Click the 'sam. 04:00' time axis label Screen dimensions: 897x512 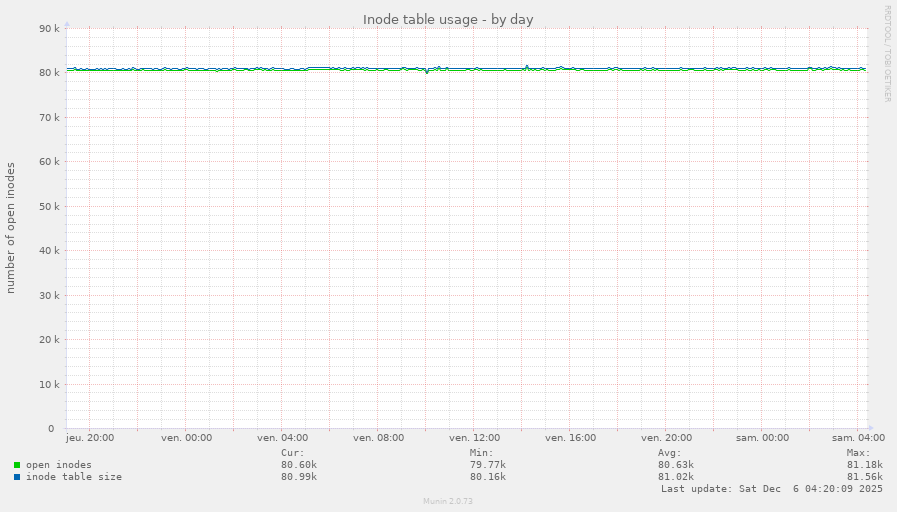(x=858, y=438)
